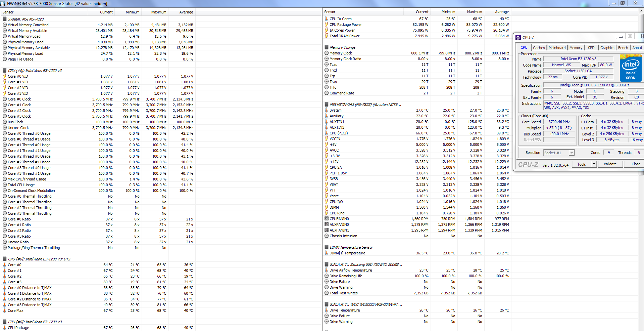Click the thermometer icon for Drive Airflow Temperature
Image resolution: width=644 pixels, height=331 pixels.
click(327, 270)
